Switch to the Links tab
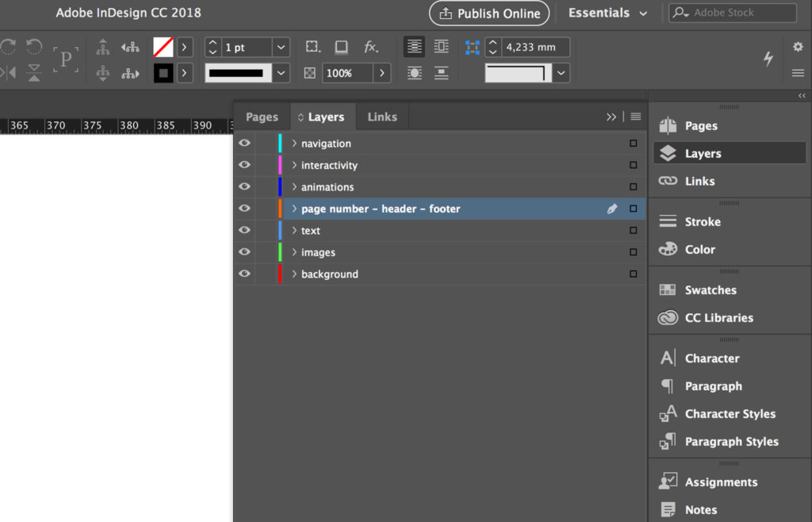Image resolution: width=812 pixels, height=522 pixels. (x=381, y=116)
